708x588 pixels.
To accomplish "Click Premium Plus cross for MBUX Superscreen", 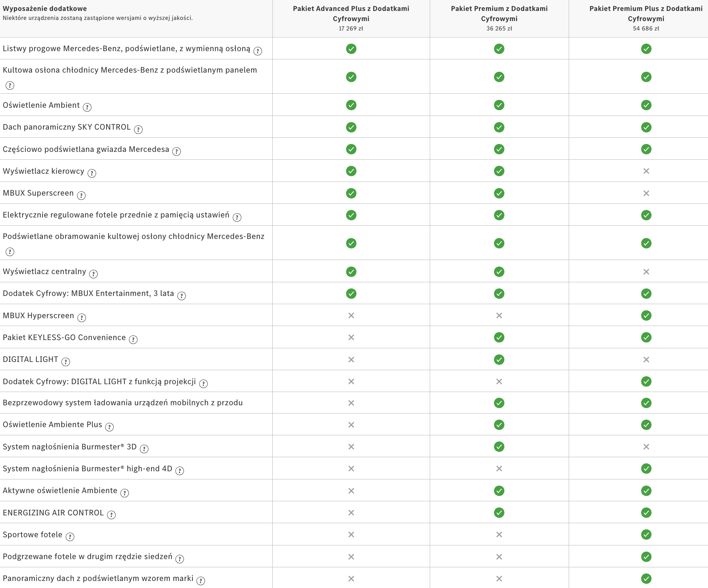I will (646, 193).
